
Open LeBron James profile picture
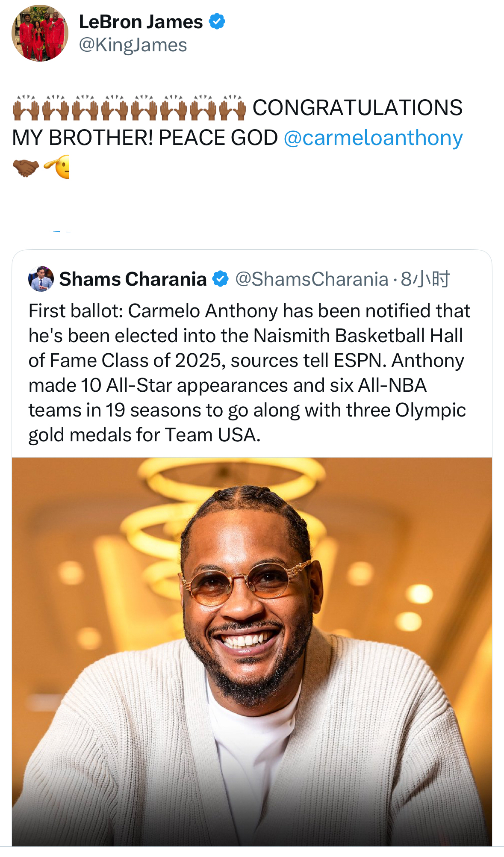[x=40, y=33]
